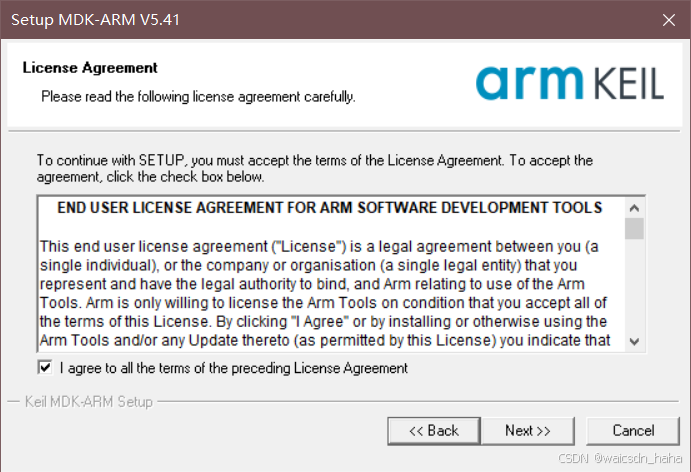Click the "I agree to all the terms" label
691x472 pixels.
pyautogui.click(x=234, y=368)
